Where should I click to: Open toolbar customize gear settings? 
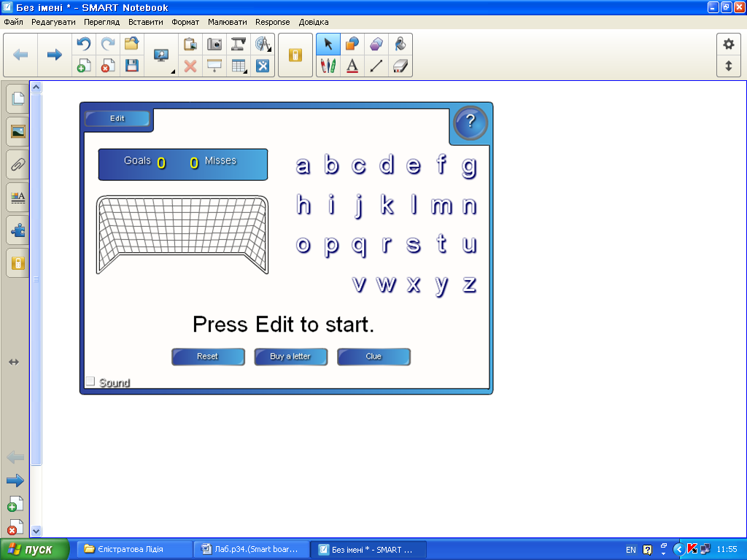click(x=729, y=44)
